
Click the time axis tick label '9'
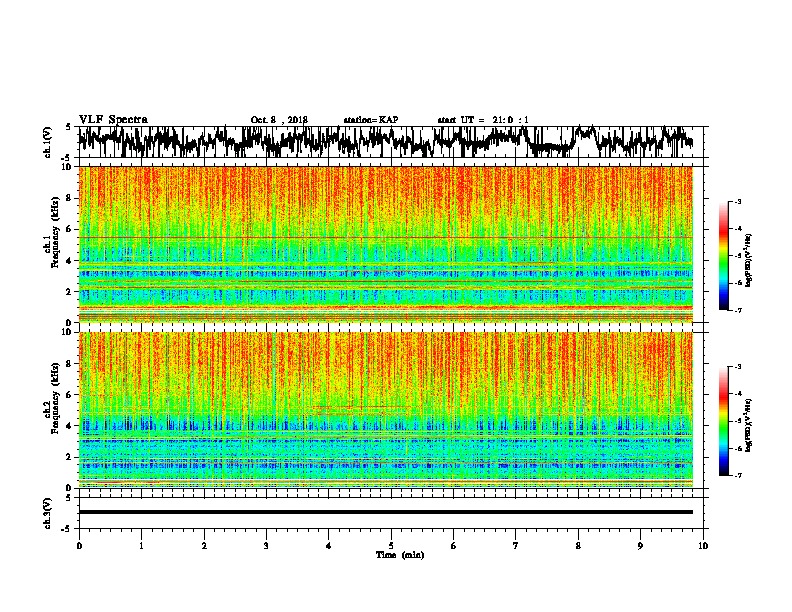[x=640, y=546]
